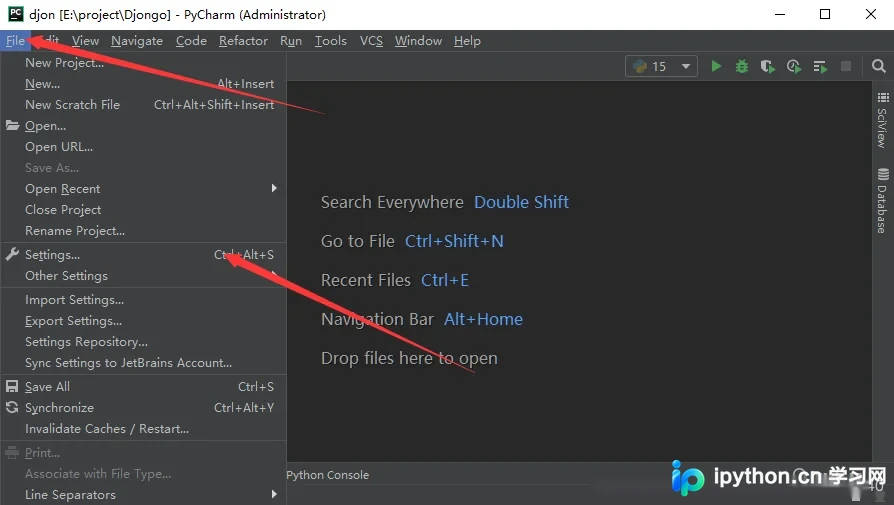The image size is (894, 505).
Task: Minimize the PyCharm window
Action: click(780, 14)
